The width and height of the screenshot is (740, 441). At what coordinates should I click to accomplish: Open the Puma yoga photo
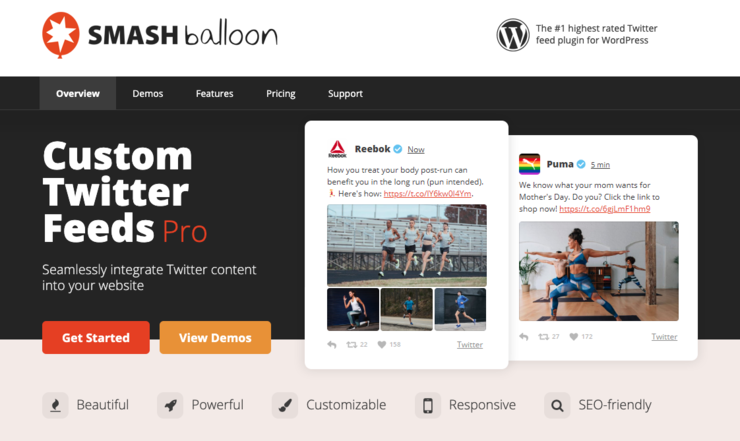pyautogui.click(x=599, y=271)
